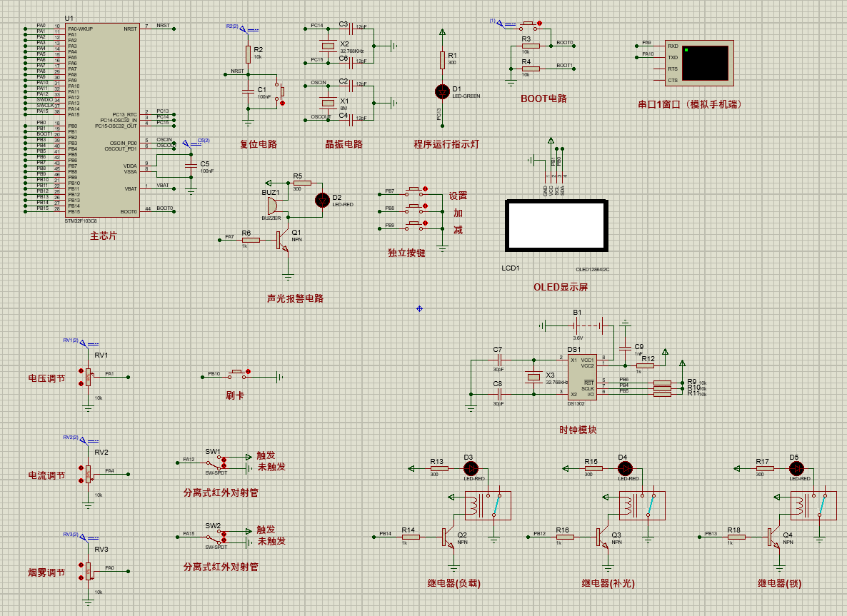Click the 分离式红外对射管 label under SW1
The width and height of the screenshot is (847, 616).
[221, 493]
